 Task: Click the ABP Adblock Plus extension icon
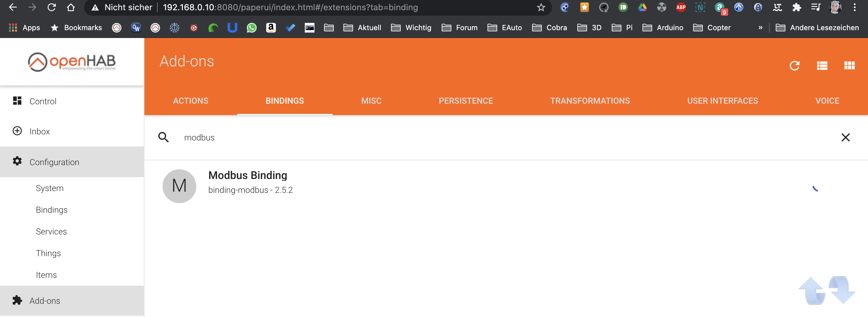tap(681, 8)
